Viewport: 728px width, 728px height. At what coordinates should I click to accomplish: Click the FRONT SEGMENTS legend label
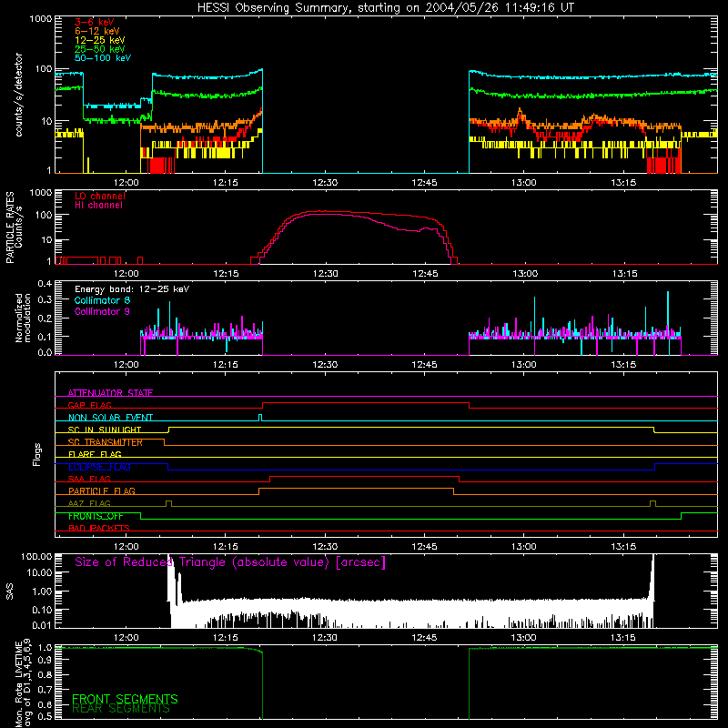click(x=125, y=699)
